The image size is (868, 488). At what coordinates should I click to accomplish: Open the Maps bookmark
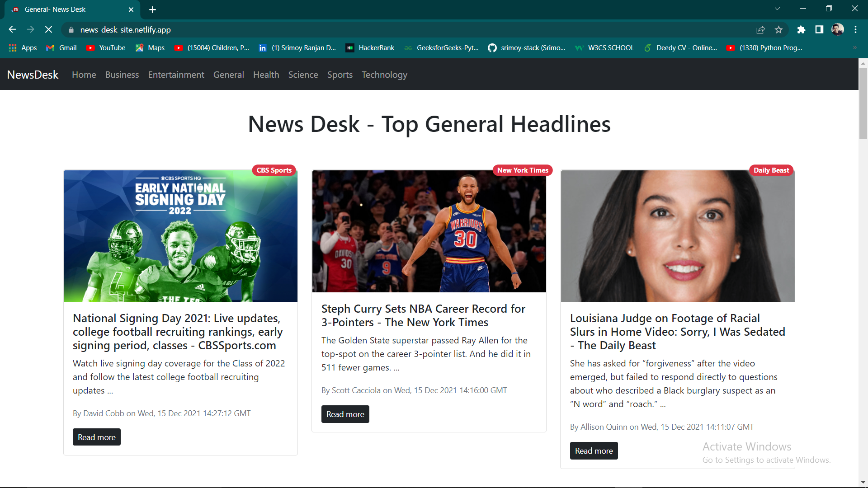tap(150, 48)
